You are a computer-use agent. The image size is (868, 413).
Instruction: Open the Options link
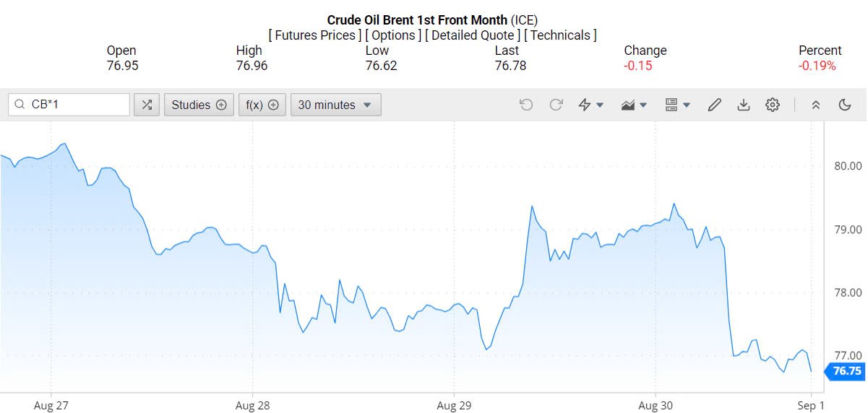pyautogui.click(x=393, y=35)
